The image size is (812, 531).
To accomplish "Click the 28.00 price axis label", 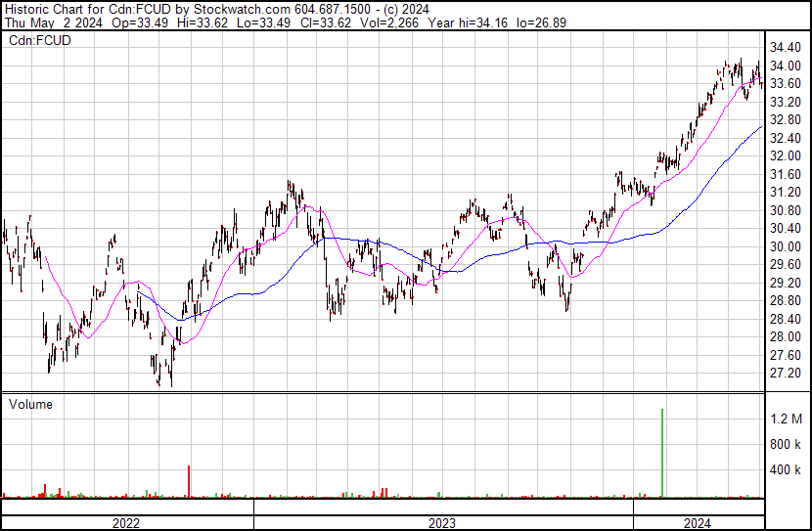I will [x=786, y=337].
